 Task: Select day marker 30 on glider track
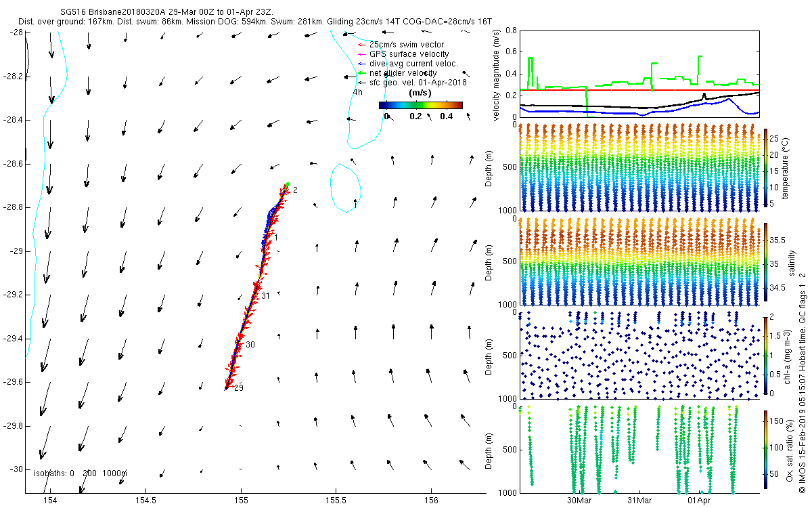click(x=250, y=345)
